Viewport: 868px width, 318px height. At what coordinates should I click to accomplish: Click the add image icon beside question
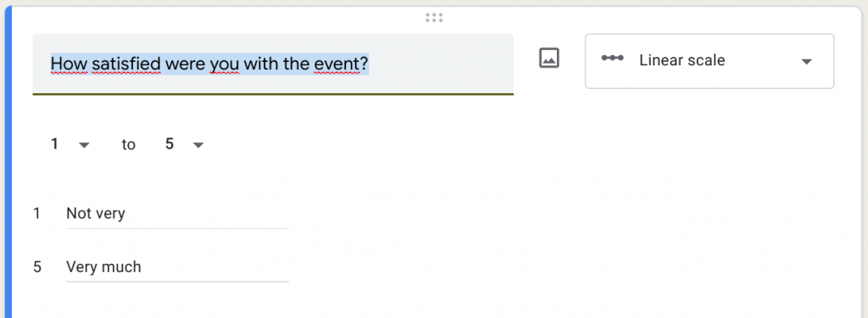tap(549, 59)
